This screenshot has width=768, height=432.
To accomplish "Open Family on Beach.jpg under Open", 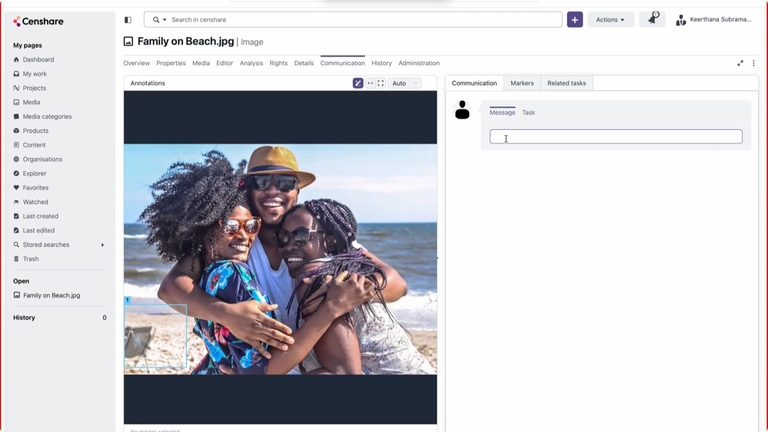I will click(x=51, y=295).
